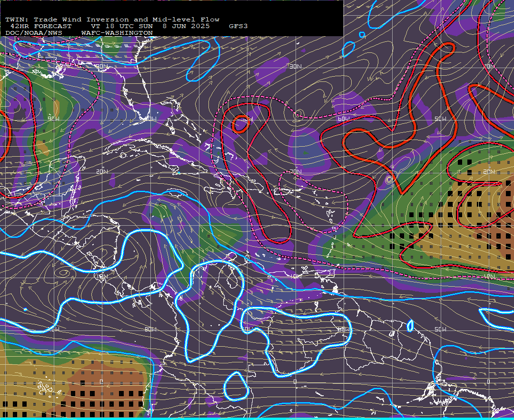Click the 60W longitude label in the Atlantic
Screen dimensions: 514x420
coord(344,119)
